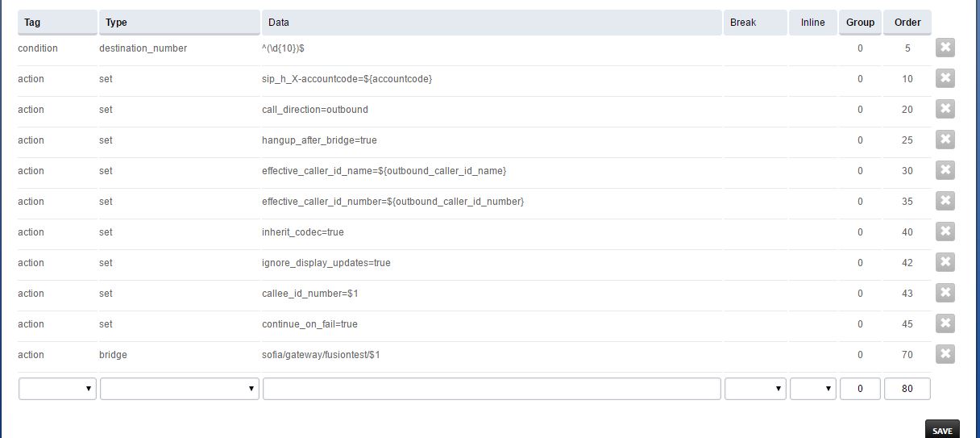Viewport: 980px width, 438px height.
Task: Click the SAVE button
Action: click(x=942, y=431)
